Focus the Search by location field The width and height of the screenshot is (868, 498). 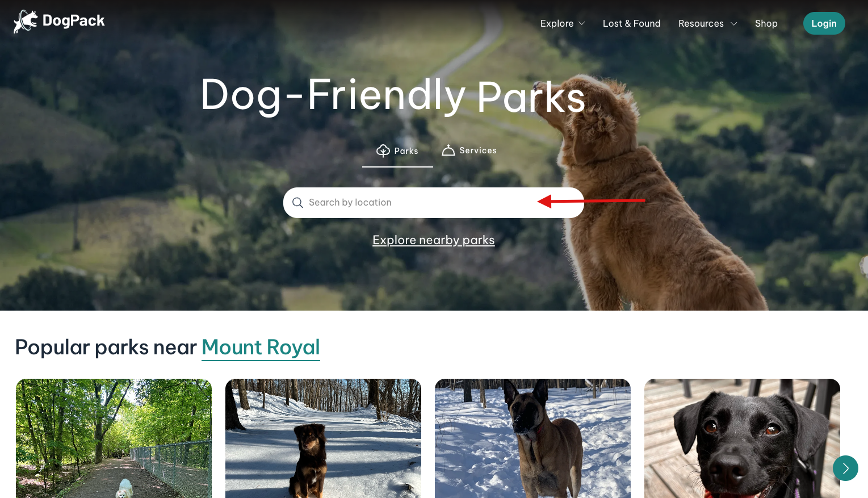tap(434, 203)
